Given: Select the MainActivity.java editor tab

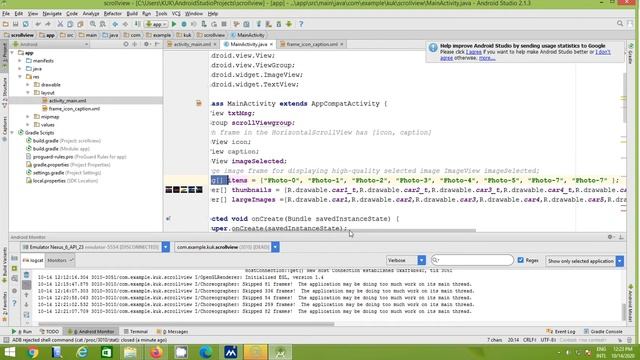Looking at the screenshot, I should 248,44.
